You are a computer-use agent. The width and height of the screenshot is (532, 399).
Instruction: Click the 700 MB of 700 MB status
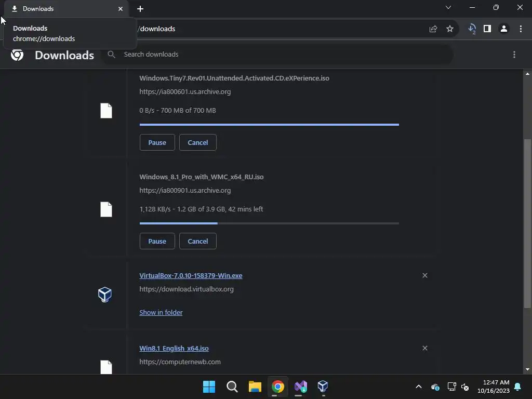pyautogui.click(x=188, y=111)
